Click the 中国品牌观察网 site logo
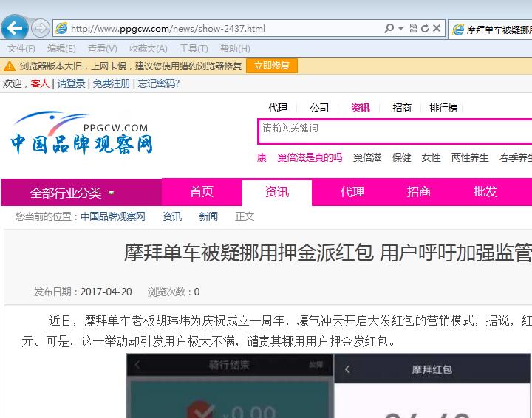 81,133
